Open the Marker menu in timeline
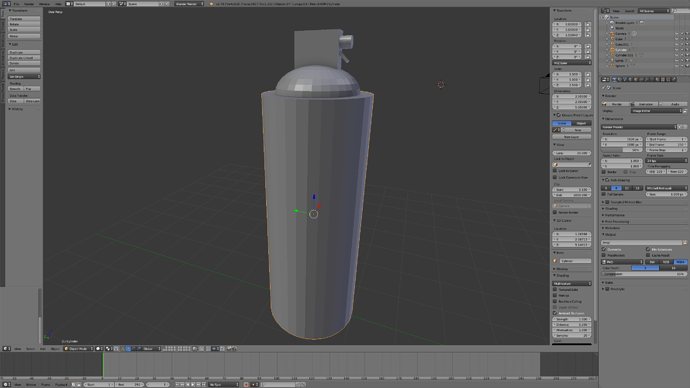The width and height of the screenshot is (690, 388). click(31, 384)
